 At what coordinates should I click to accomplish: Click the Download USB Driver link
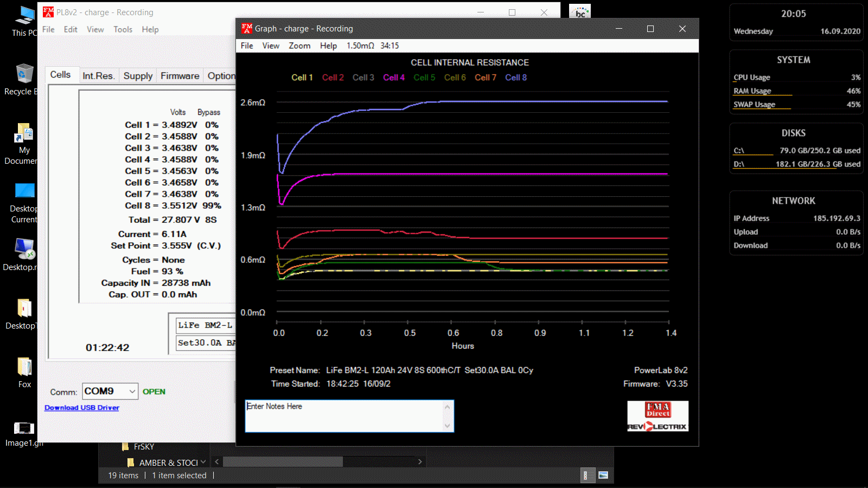click(82, 408)
